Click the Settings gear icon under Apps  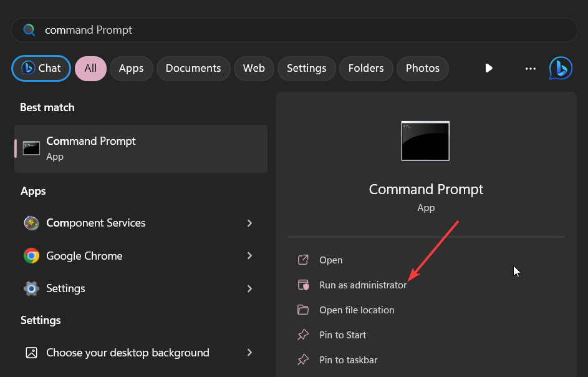click(x=31, y=288)
